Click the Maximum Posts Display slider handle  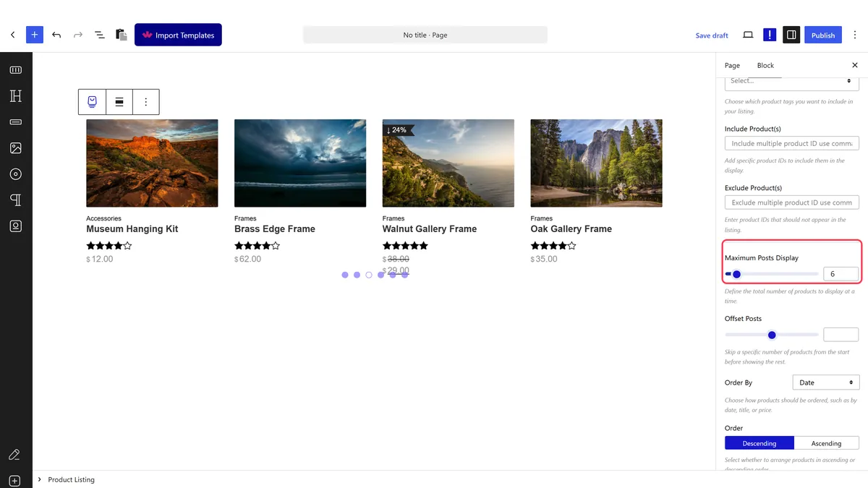click(736, 274)
